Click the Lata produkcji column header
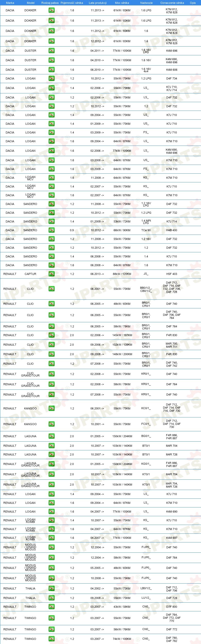This screenshot has height=644, width=201. pos(97,3)
